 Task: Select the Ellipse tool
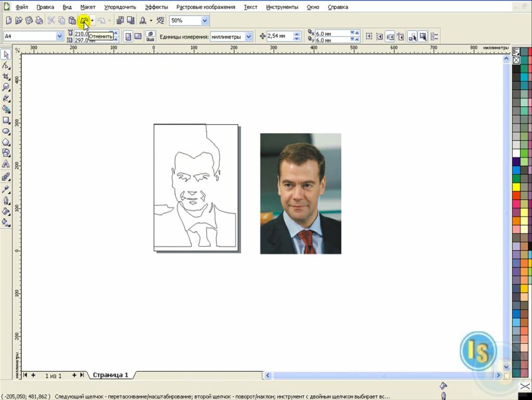pyautogui.click(x=6, y=131)
